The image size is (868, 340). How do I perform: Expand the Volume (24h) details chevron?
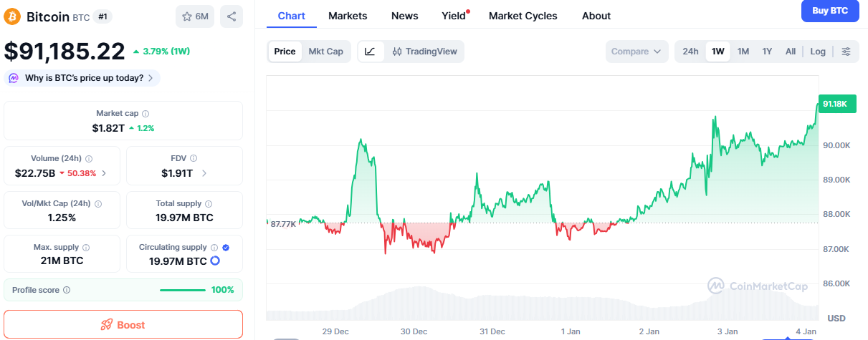click(104, 173)
